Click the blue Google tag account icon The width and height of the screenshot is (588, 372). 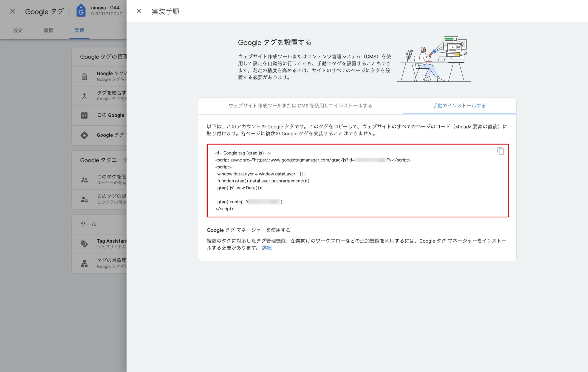click(x=81, y=11)
